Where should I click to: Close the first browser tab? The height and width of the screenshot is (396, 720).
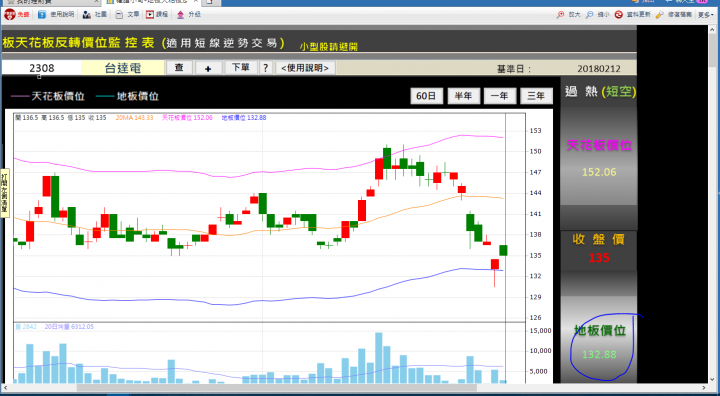tap(96, 2)
